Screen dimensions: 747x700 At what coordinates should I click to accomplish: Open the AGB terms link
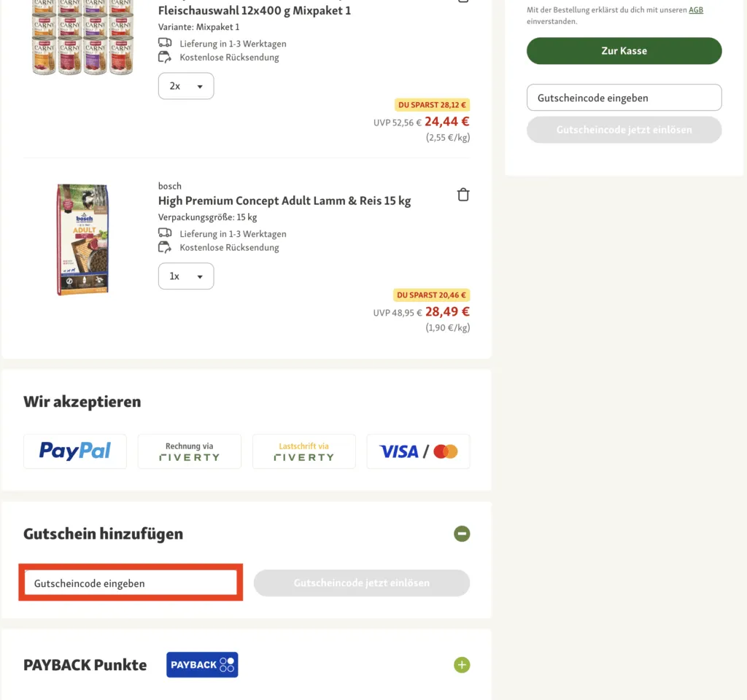(696, 10)
